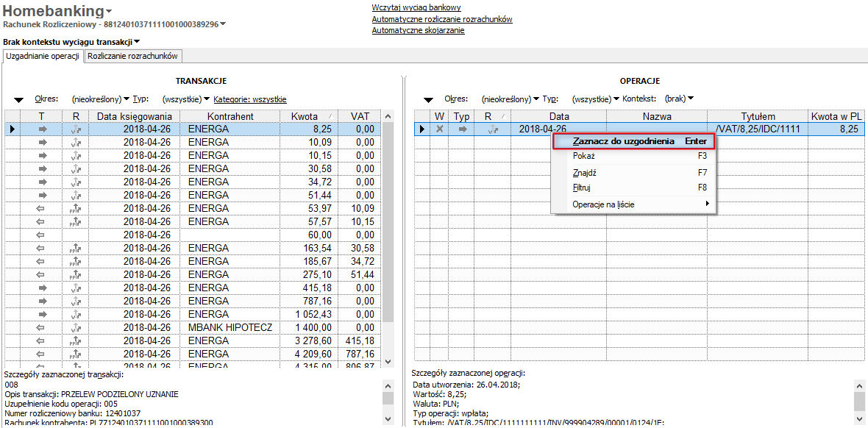Click the PP settlement icon in 163,54 row
The image size is (868, 428).
click(x=76, y=249)
